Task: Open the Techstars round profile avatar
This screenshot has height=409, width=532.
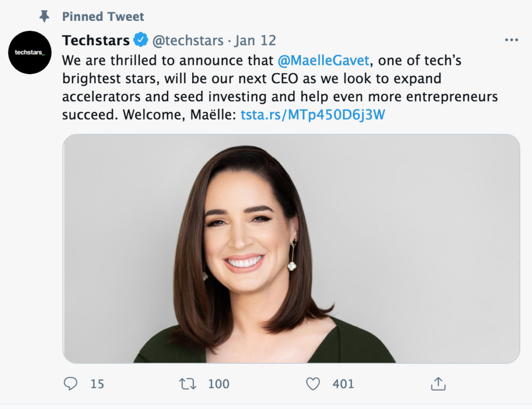Action: pos(30,52)
